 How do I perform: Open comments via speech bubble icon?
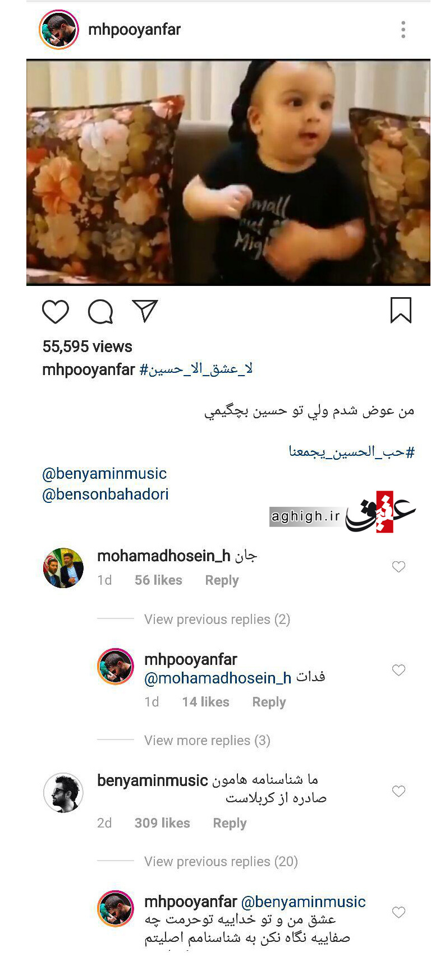click(x=100, y=311)
